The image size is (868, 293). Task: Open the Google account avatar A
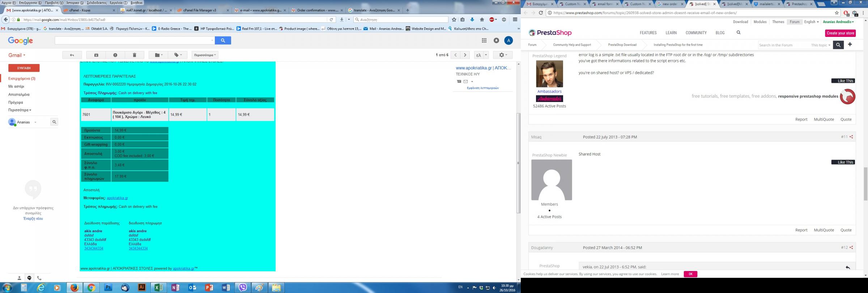509,41
